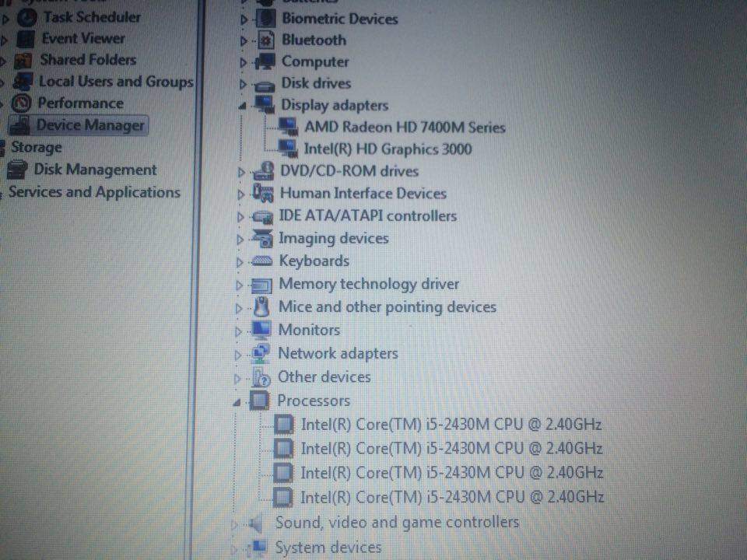Select the first i5-2430M processor entry
Viewport: 747px width, 560px height.
[451, 425]
